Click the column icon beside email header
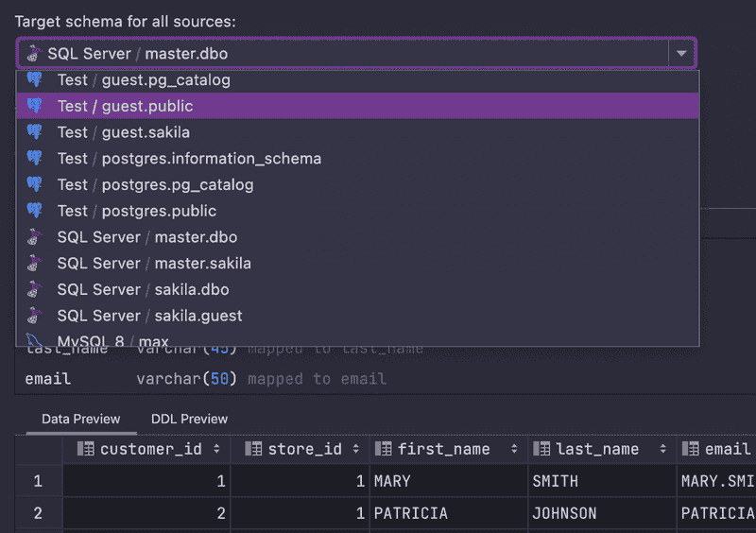Screen dimensions: 756x533 [691, 449]
